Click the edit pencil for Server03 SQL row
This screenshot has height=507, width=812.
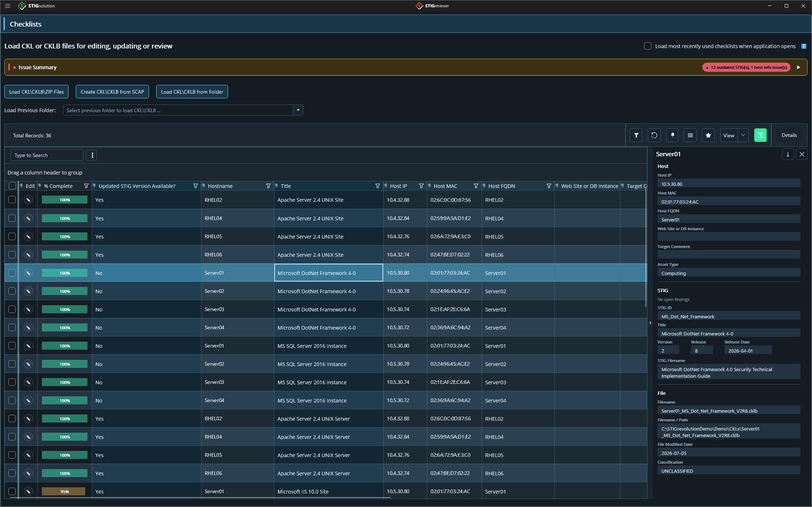tap(28, 382)
